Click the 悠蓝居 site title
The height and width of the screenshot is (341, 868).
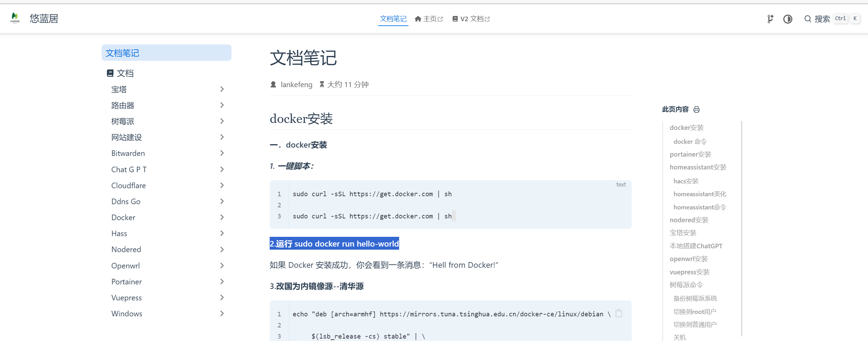click(x=44, y=18)
